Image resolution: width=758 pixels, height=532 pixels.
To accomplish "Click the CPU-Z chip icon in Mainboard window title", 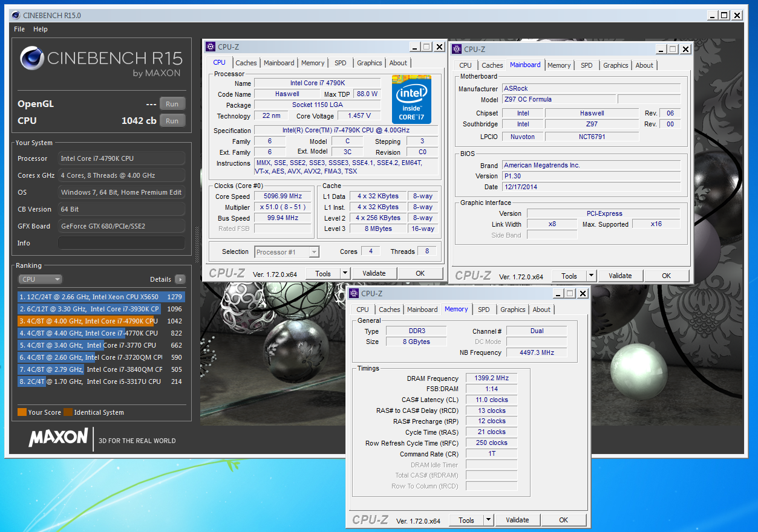I will (457, 49).
